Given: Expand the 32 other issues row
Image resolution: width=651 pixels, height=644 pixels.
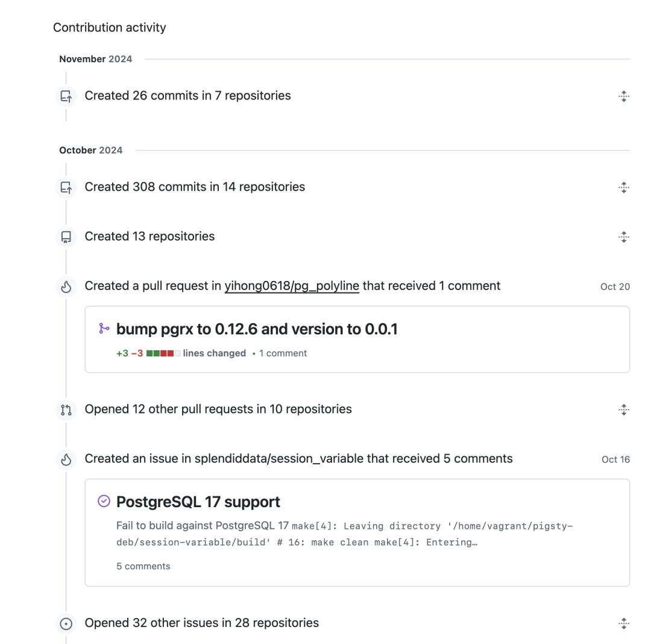Looking at the screenshot, I should click(x=624, y=623).
